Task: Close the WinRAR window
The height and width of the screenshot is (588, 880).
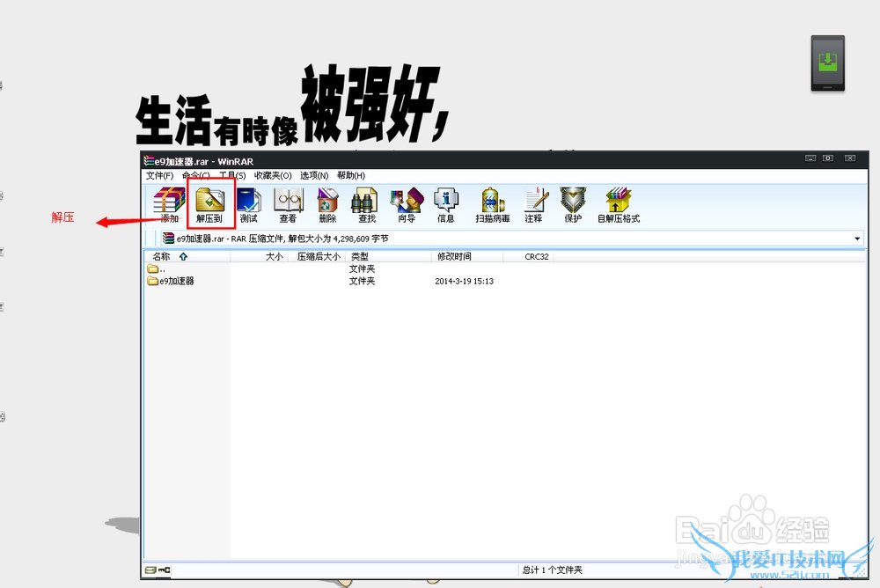Action: click(x=850, y=158)
